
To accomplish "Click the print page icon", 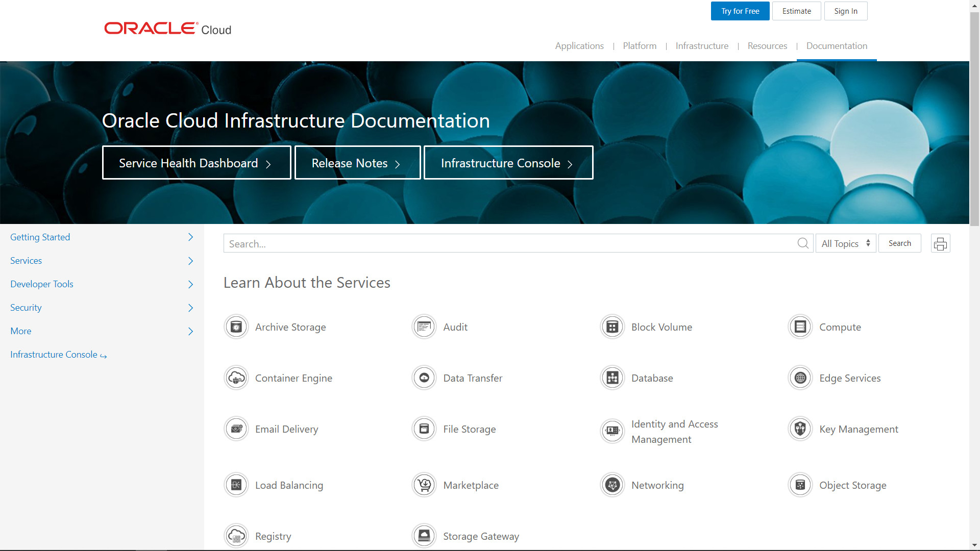I will pyautogui.click(x=940, y=244).
